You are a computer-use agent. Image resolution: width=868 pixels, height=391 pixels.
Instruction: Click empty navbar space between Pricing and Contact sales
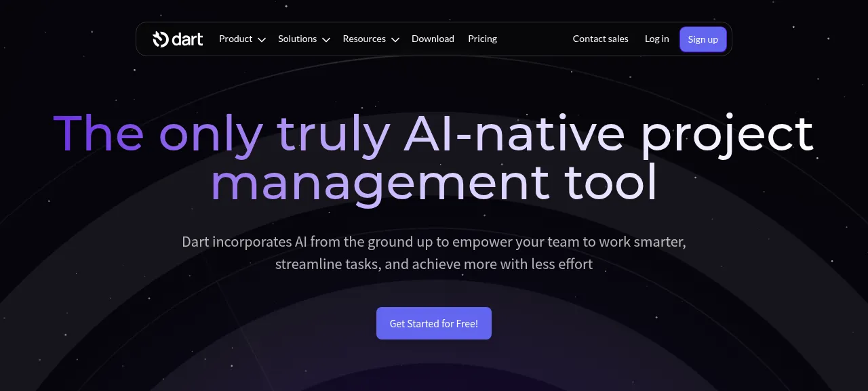535,39
